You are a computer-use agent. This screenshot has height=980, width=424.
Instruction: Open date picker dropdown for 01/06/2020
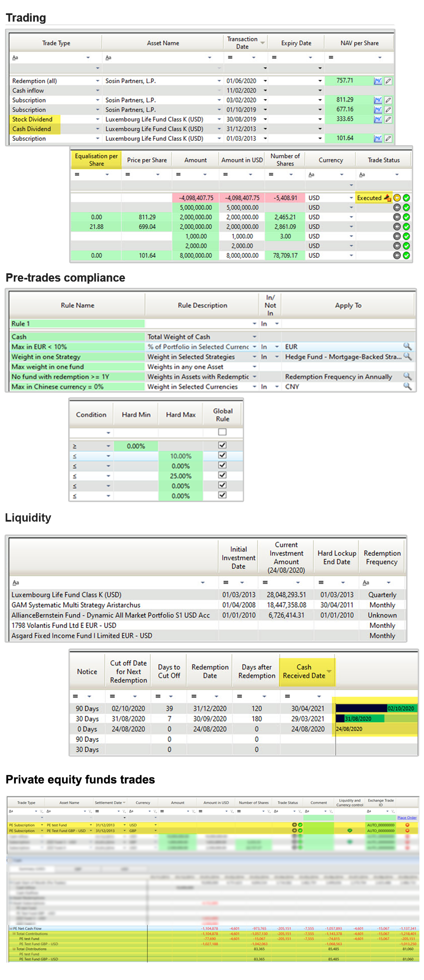tap(265, 81)
